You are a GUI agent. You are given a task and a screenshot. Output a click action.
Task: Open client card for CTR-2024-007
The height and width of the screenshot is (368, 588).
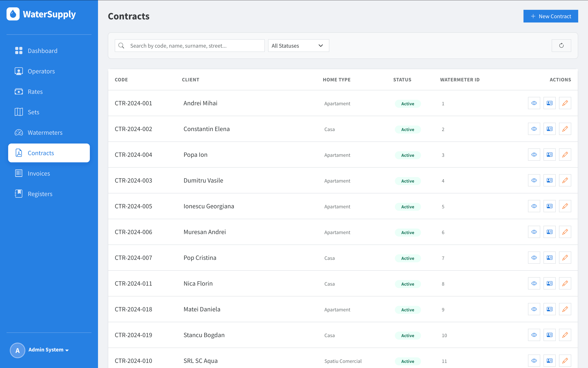(x=549, y=258)
